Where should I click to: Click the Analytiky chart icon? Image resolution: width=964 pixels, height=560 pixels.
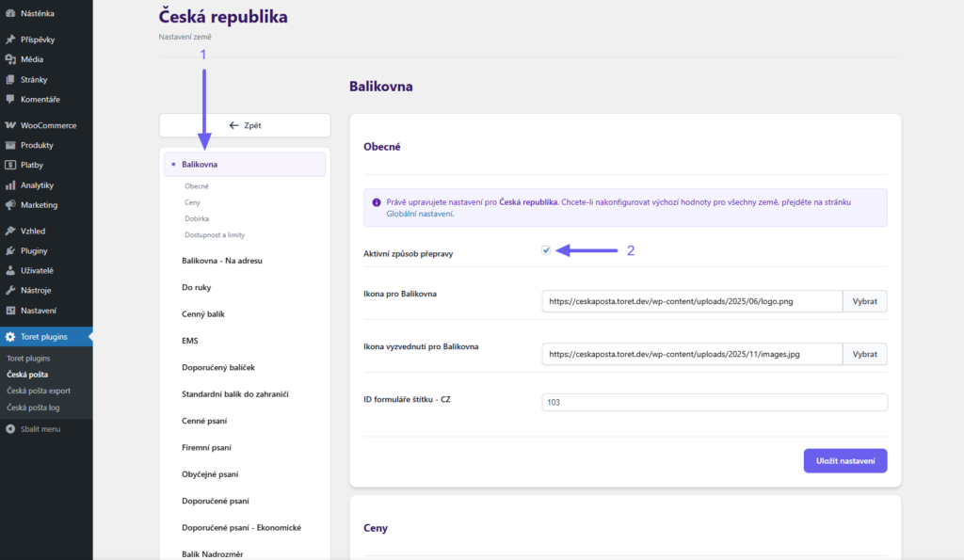click(10, 185)
